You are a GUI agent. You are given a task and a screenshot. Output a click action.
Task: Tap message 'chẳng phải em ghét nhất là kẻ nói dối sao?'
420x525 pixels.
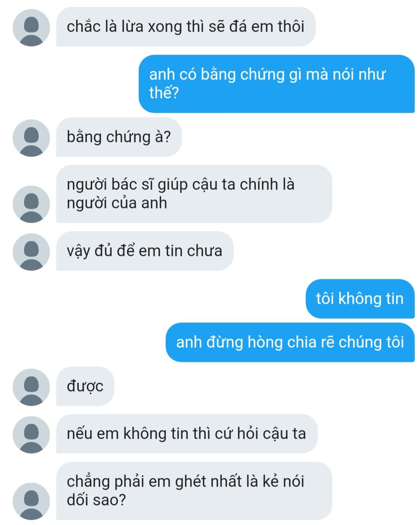[x=194, y=491]
